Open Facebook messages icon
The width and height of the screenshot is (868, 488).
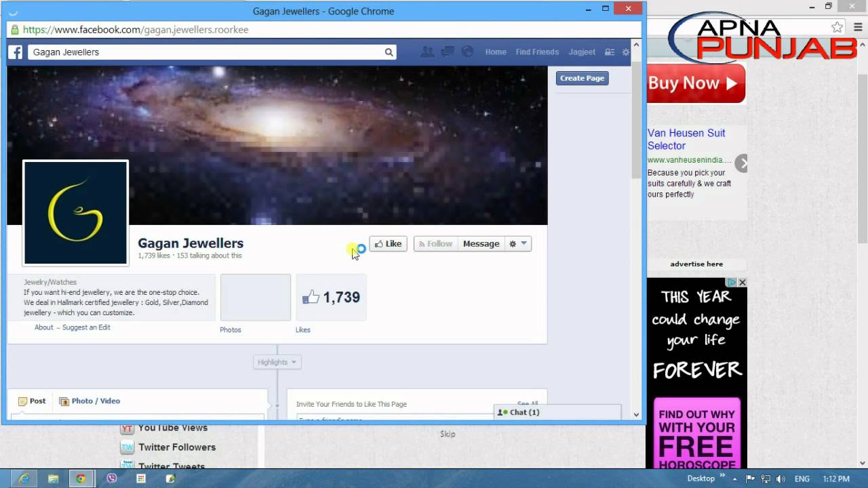point(448,52)
